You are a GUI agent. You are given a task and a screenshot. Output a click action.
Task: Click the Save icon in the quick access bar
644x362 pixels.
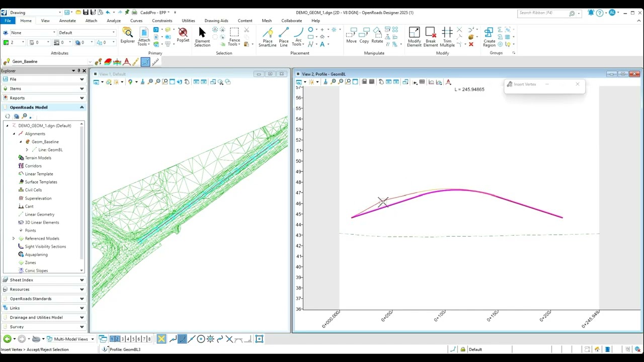[x=86, y=12]
